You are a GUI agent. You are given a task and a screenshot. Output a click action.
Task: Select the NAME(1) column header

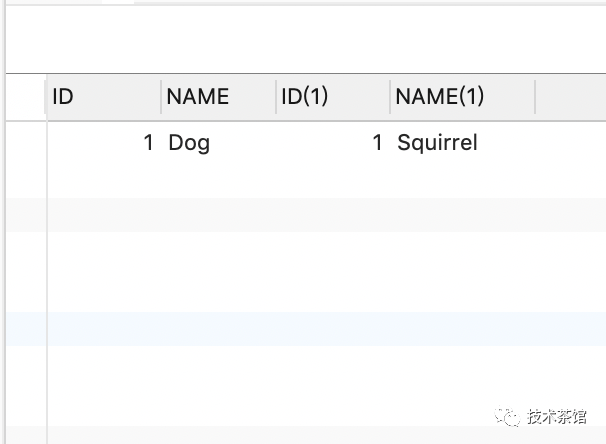tap(463, 97)
